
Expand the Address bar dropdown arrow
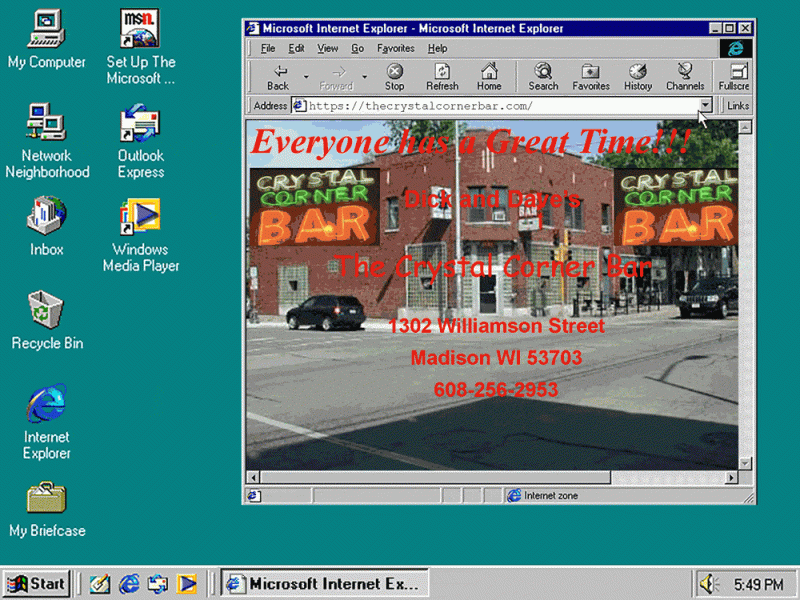tap(705, 105)
